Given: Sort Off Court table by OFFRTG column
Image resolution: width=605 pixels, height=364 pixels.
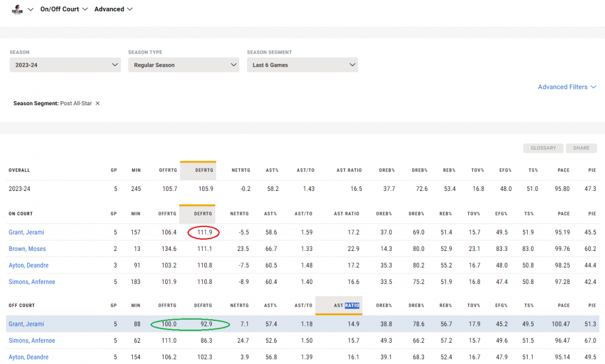Looking at the screenshot, I should [167, 305].
